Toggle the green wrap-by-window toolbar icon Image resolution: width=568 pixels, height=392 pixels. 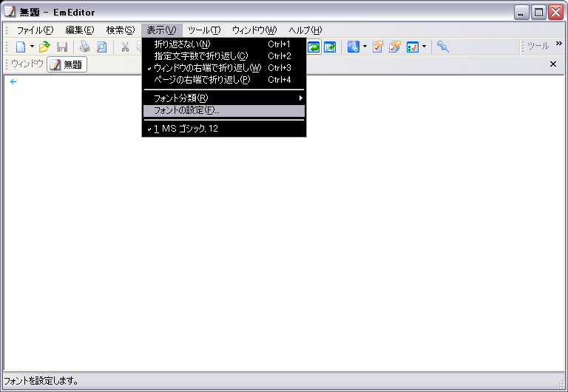click(314, 47)
